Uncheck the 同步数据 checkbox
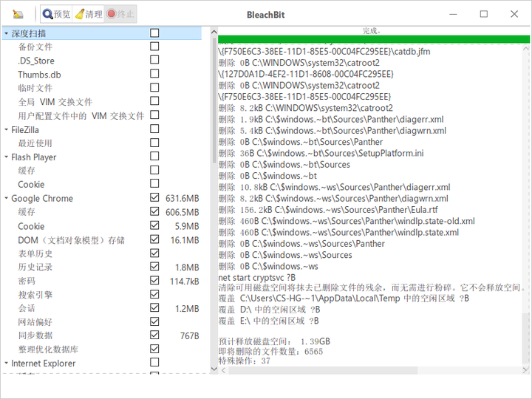The height and width of the screenshot is (399, 532). (154, 335)
